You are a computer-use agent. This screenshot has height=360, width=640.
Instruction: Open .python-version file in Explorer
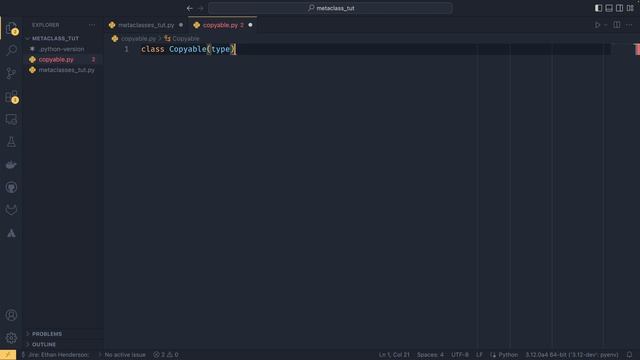(62, 49)
